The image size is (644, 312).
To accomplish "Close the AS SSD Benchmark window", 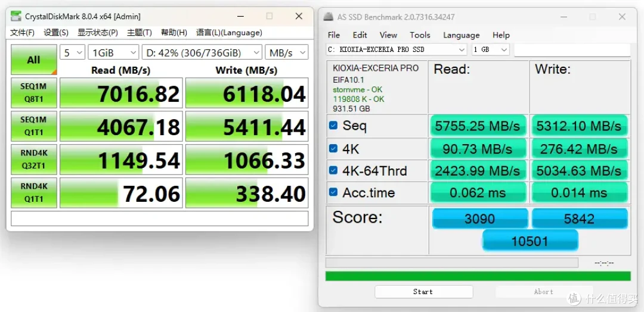I will pyautogui.click(x=622, y=17).
